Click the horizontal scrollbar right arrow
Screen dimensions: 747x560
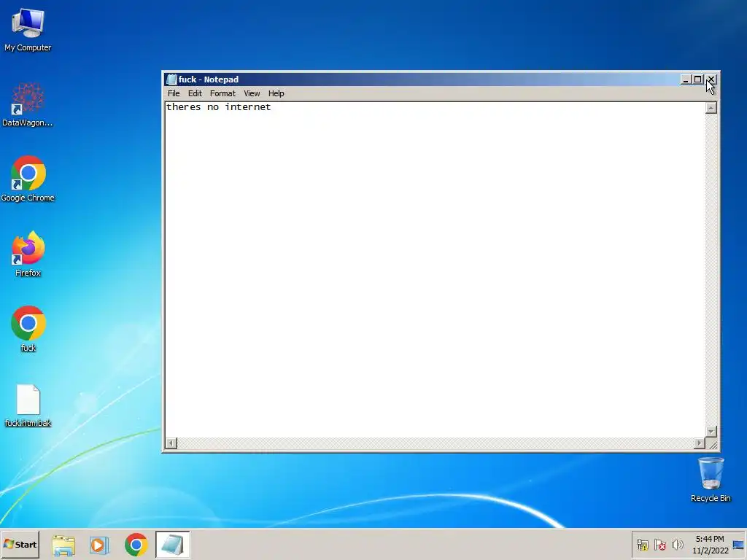coord(699,443)
